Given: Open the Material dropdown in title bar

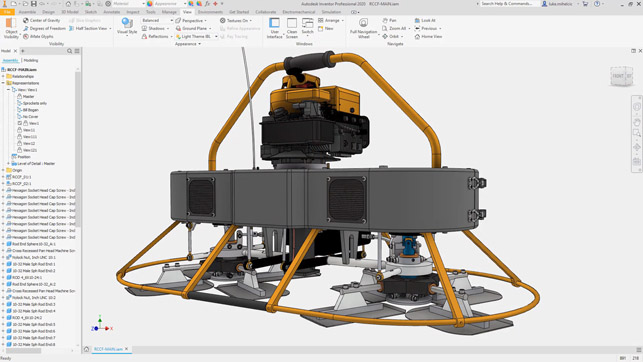Looking at the screenshot, I should pyautogui.click(x=129, y=4).
